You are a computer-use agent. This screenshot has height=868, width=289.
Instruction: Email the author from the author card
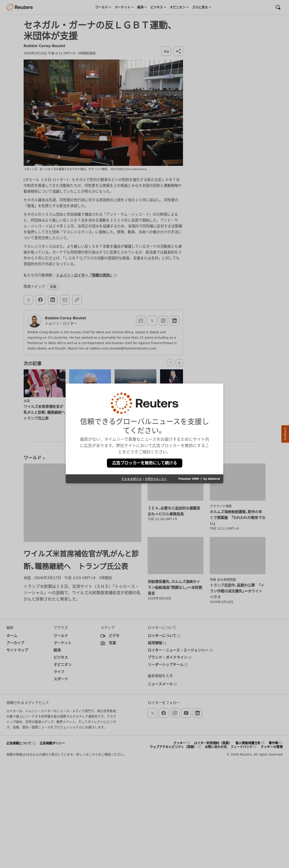[x=141, y=321]
